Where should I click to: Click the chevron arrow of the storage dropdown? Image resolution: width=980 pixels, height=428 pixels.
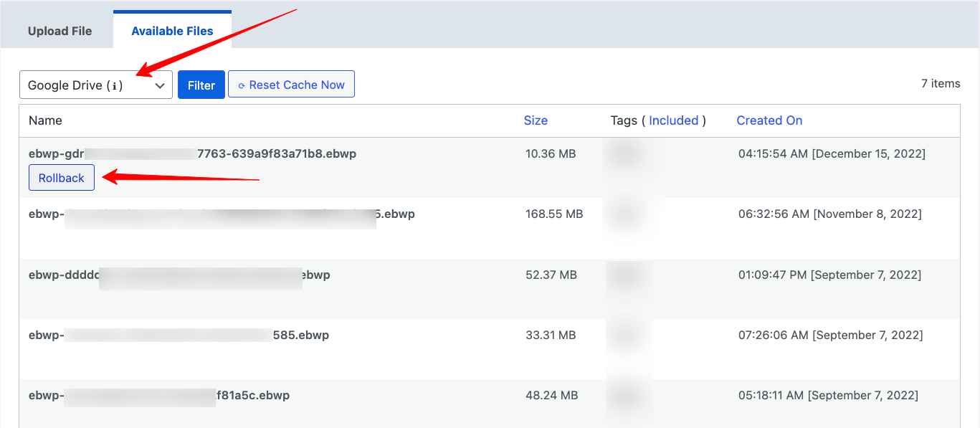pos(160,85)
